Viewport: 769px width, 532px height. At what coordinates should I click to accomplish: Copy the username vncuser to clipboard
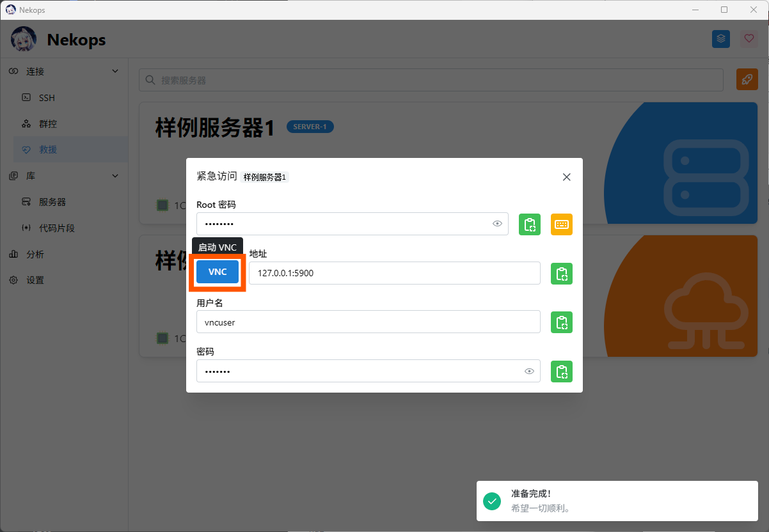point(561,322)
